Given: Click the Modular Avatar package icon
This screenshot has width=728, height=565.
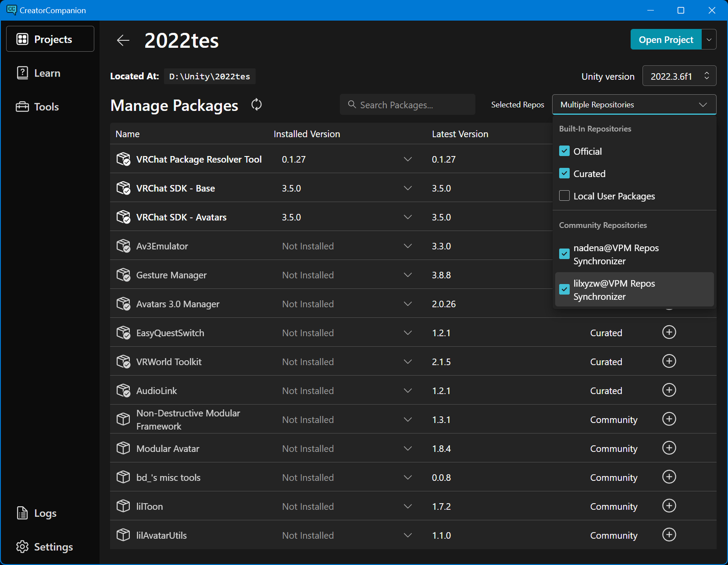Looking at the screenshot, I should tap(123, 449).
